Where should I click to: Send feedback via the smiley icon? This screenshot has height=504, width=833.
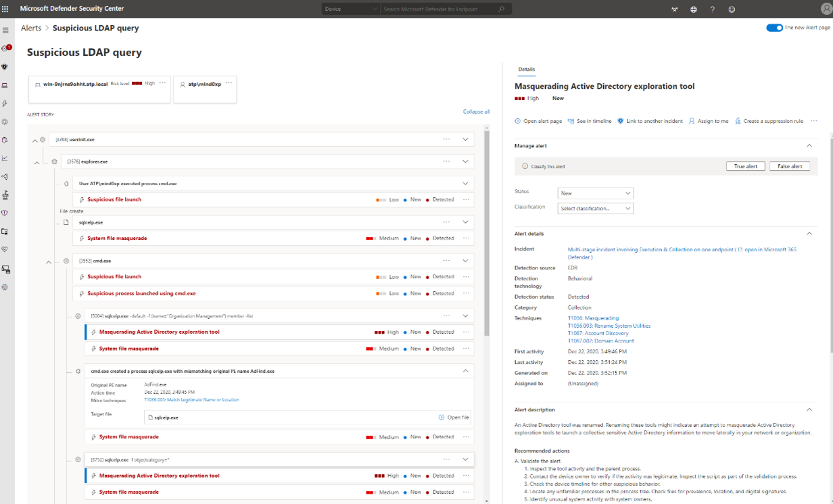click(x=731, y=9)
